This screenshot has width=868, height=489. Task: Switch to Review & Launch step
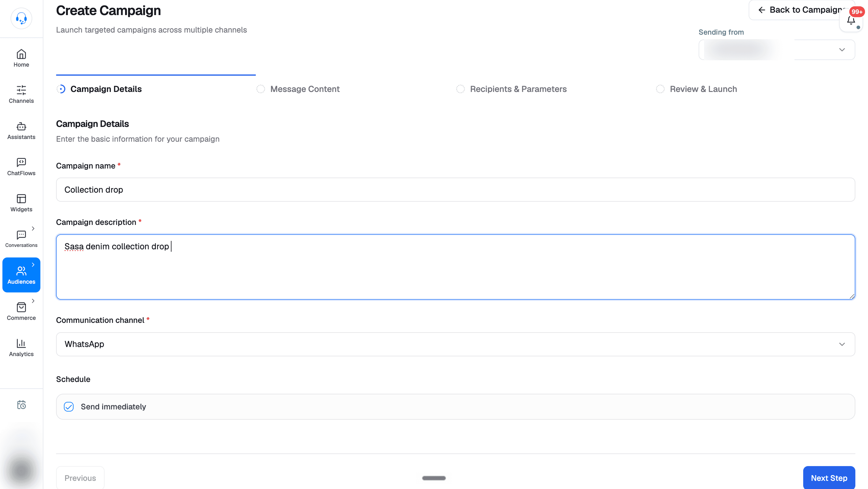click(703, 89)
